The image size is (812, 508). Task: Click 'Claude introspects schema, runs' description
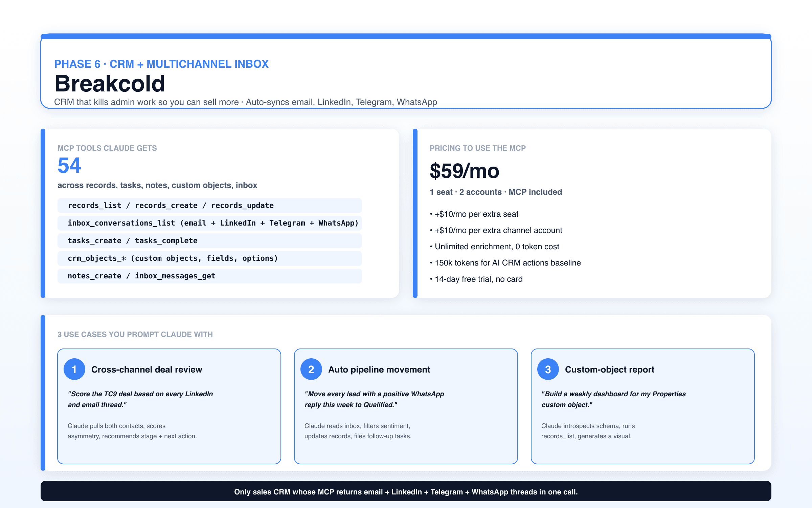(588, 431)
